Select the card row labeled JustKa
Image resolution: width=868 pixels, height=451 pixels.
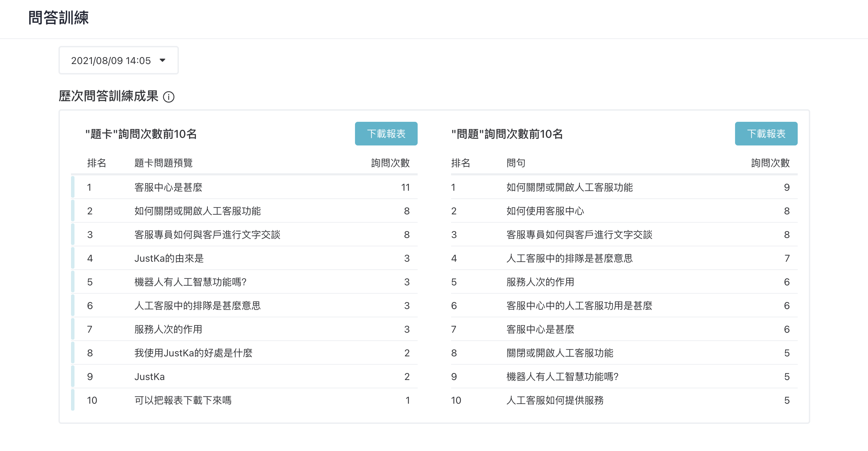tap(244, 377)
